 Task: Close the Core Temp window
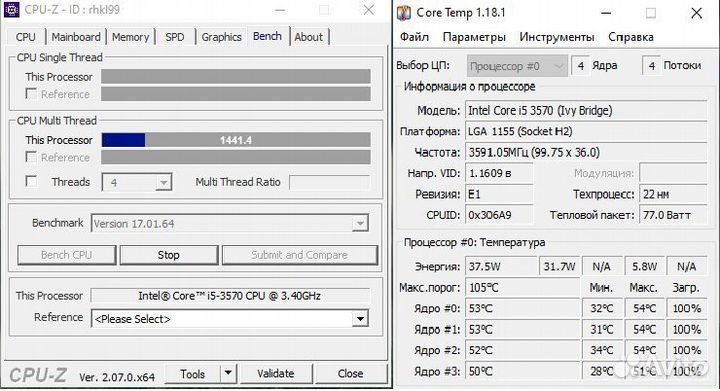pyautogui.click(x=697, y=13)
